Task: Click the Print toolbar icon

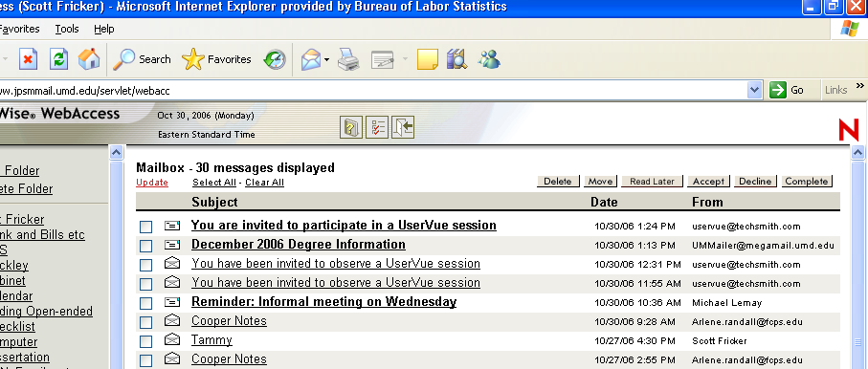Action: (x=348, y=59)
